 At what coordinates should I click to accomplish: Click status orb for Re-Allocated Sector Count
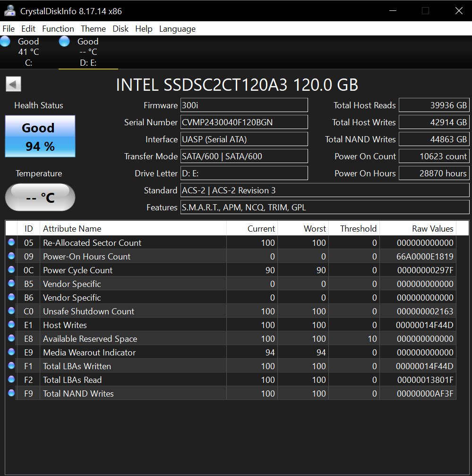point(11,242)
